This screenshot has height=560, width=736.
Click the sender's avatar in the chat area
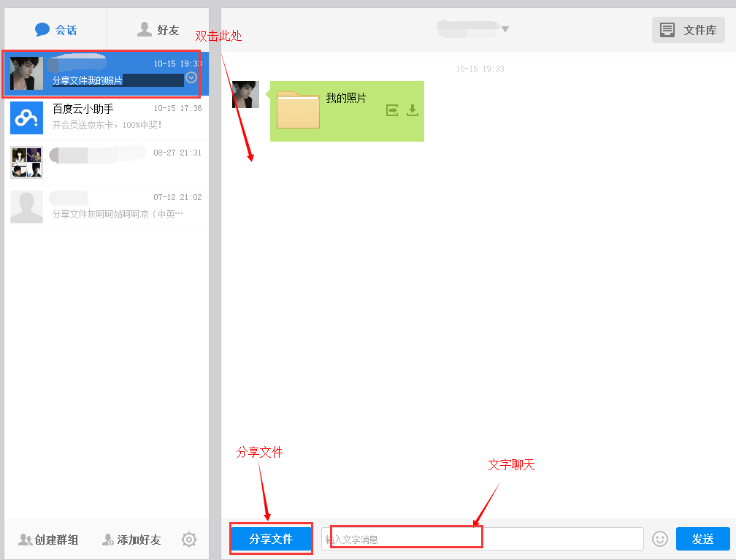[246, 93]
